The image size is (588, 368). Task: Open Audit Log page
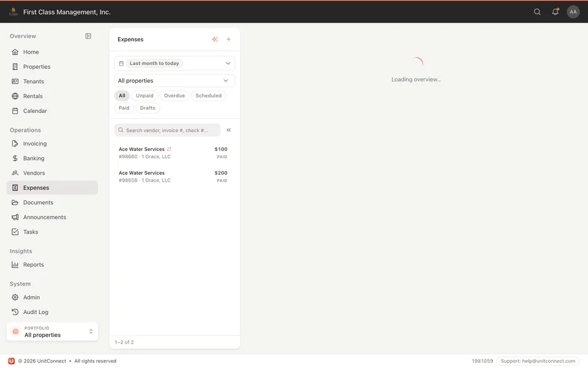pos(52,312)
